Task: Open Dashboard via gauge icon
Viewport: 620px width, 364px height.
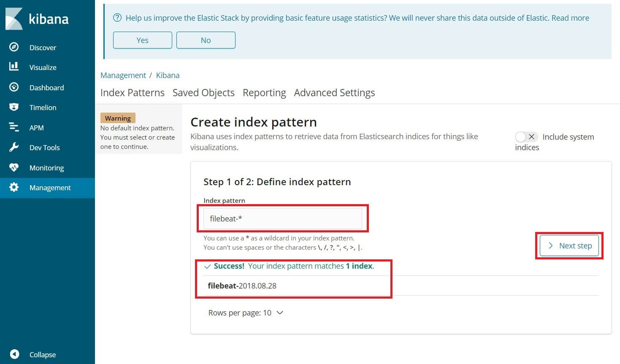Action: click(14, 87)
